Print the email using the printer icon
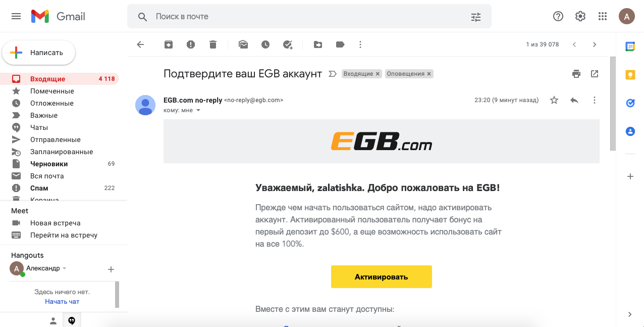The image size is (644, 327). point(576,74)
